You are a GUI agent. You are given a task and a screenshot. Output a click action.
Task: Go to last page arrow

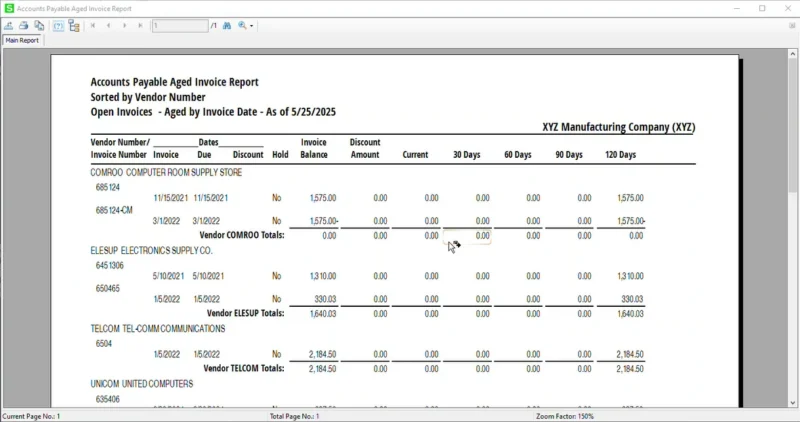[x=140, y=26]
